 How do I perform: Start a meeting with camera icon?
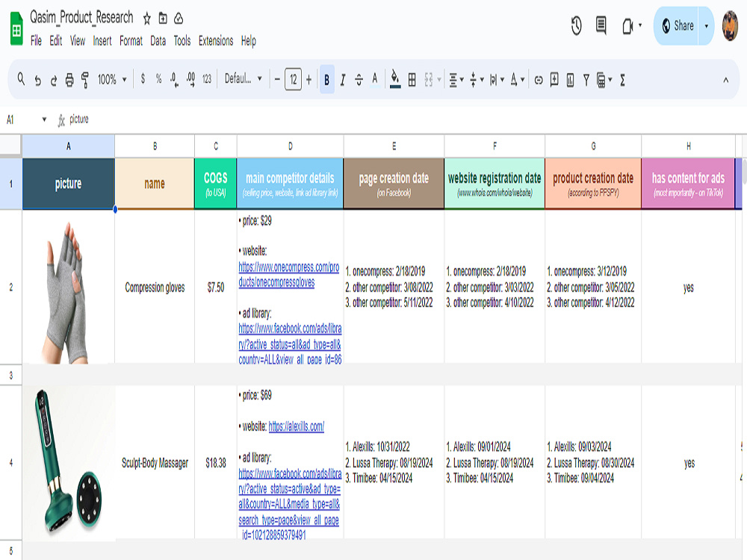tap(627, 25)
